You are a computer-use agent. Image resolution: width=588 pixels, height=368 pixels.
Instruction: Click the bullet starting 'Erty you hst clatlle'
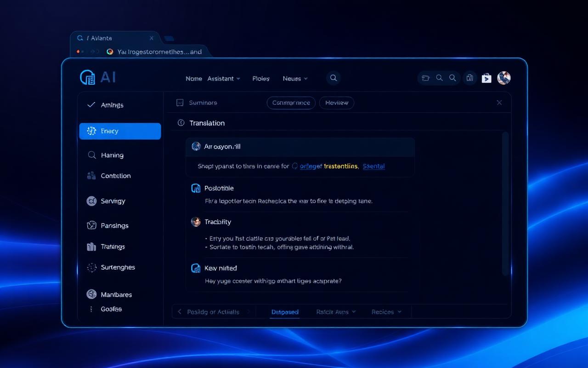(x=277, y=239)
